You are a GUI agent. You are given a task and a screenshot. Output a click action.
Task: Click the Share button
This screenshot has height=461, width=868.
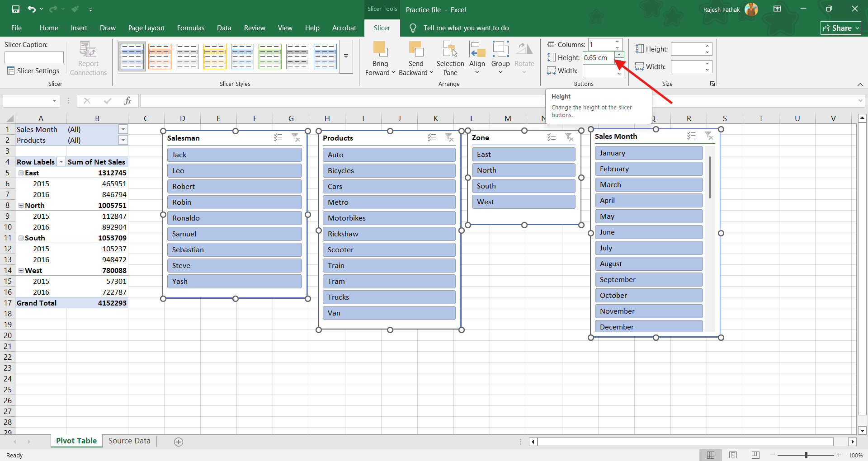840,28
